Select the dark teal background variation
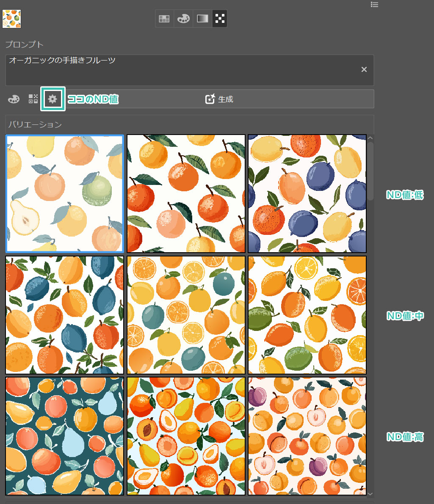 click(65, 436)
